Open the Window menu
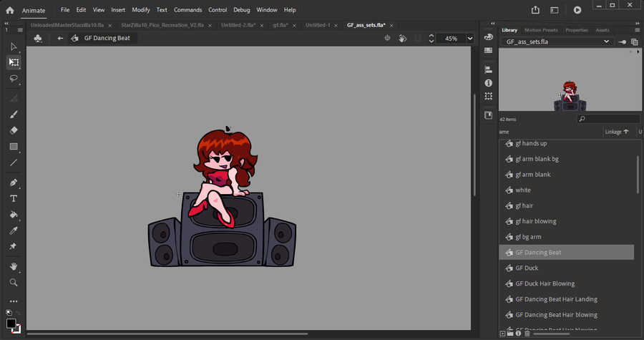The width and height of the screenshot is (644, 340). pyautogui.click(x=267, y=10)
